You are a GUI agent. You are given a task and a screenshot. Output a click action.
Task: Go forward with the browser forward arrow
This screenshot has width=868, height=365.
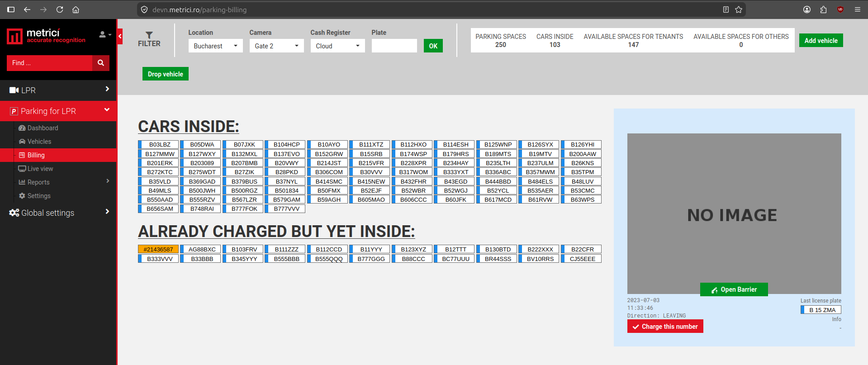[x=43, y=9]
